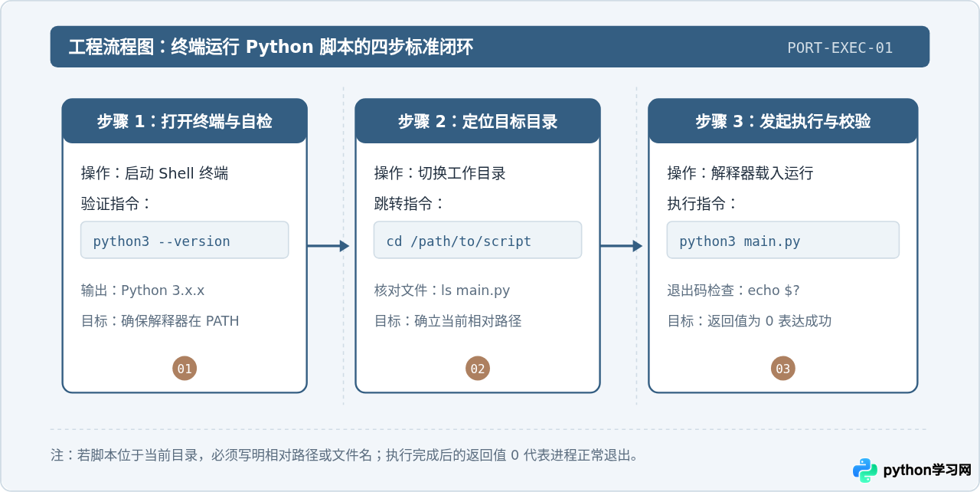Screen dimensions: 980x492
Task: Click the Python logo icon
Action: click(865, 470)
